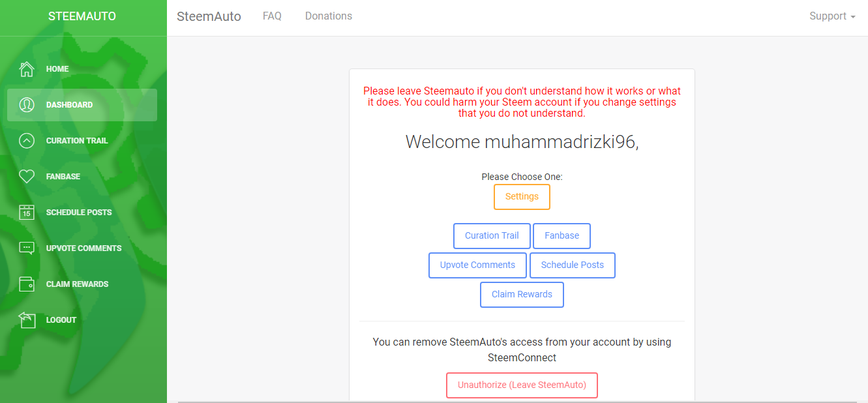This screenshot has width=868, height=403.
Task: Select the Claim Rewards wallet icon
Action: (27, 284)
